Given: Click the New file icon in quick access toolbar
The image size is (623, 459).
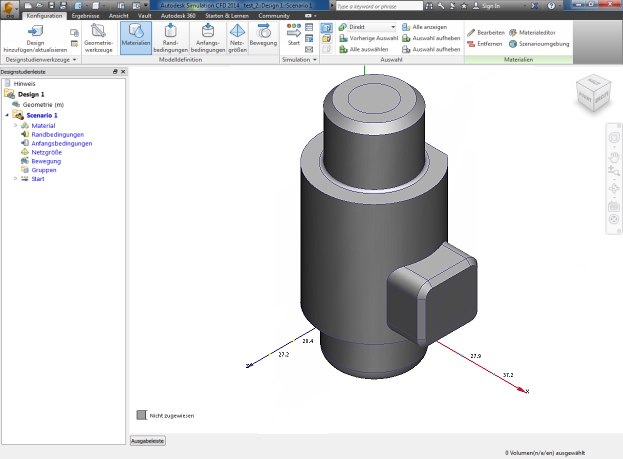Looking at the screenshot, I should coord(28,6).
